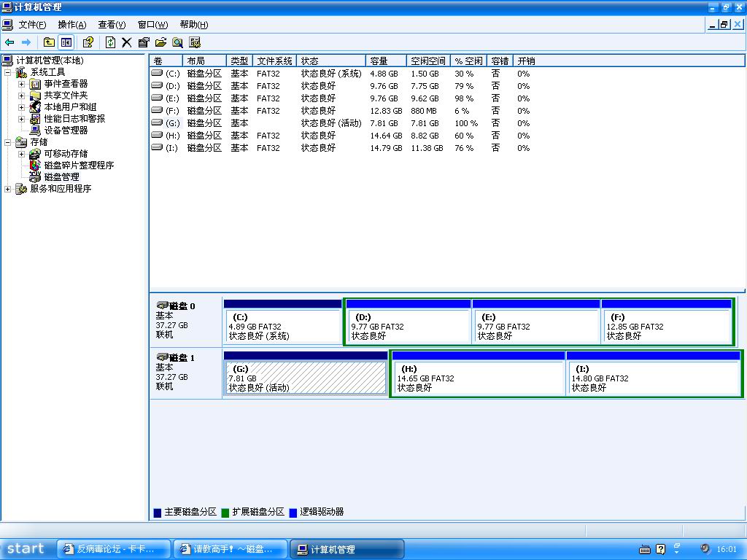
Task: Select 设备管理器 in the tree
Action: (x=66, y=131)
